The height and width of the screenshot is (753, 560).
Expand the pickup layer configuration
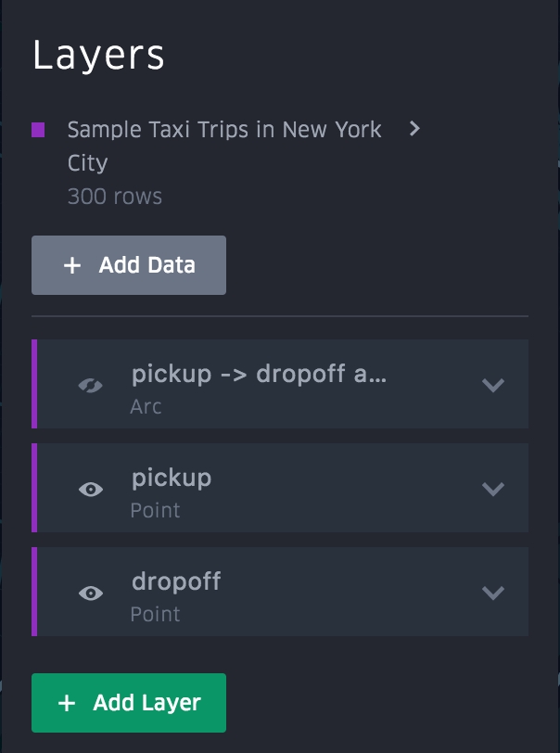click(x=493, y=489)
